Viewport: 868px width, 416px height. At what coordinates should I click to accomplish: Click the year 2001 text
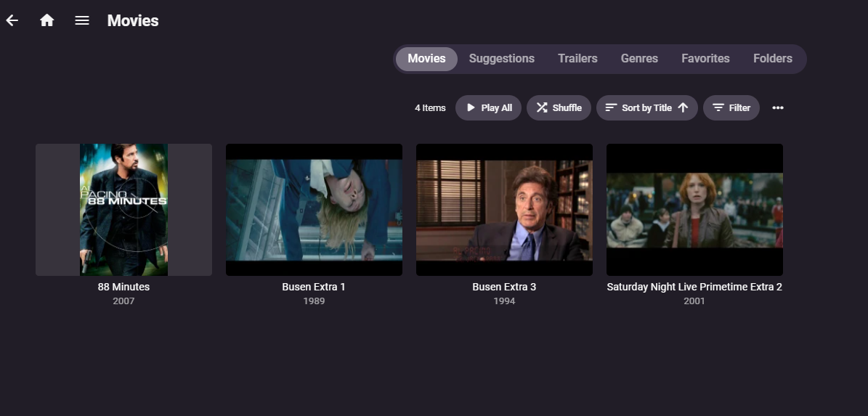[694, 301]
